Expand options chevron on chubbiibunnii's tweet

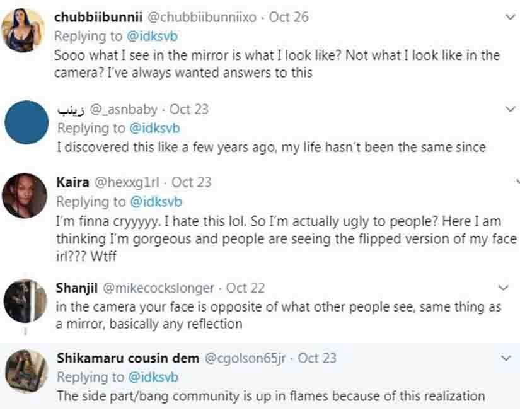(x=509, y=18)
